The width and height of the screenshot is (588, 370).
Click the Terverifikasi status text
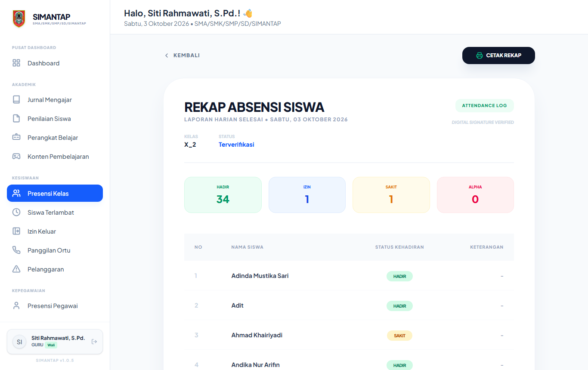[236, 145]
